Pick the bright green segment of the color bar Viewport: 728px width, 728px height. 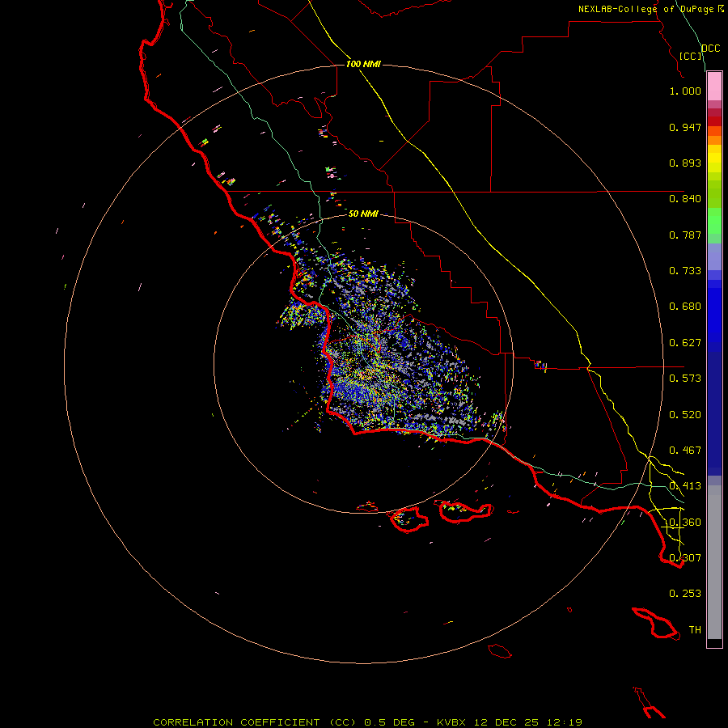click(x=714, y=221)
